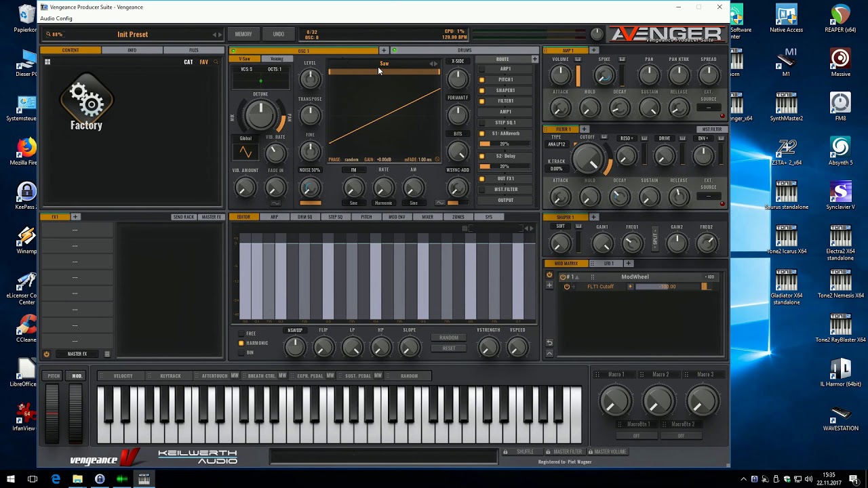
Task: Click the mod matrix undo arrow icon
Action: point(549,343)
